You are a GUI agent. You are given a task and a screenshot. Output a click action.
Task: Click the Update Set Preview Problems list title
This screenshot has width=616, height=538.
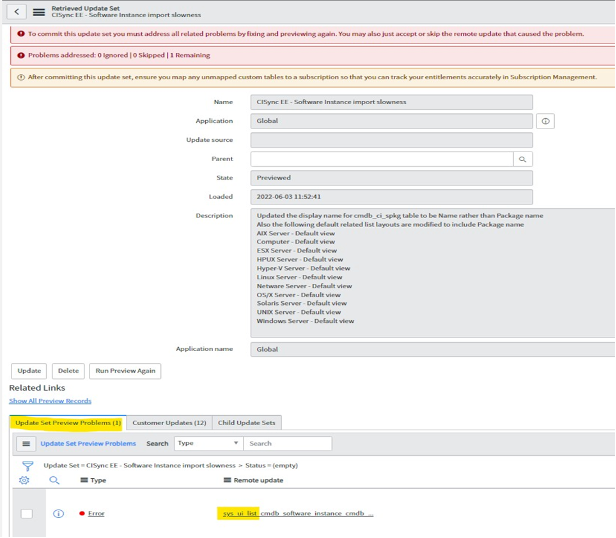click(x=88, y=444)
